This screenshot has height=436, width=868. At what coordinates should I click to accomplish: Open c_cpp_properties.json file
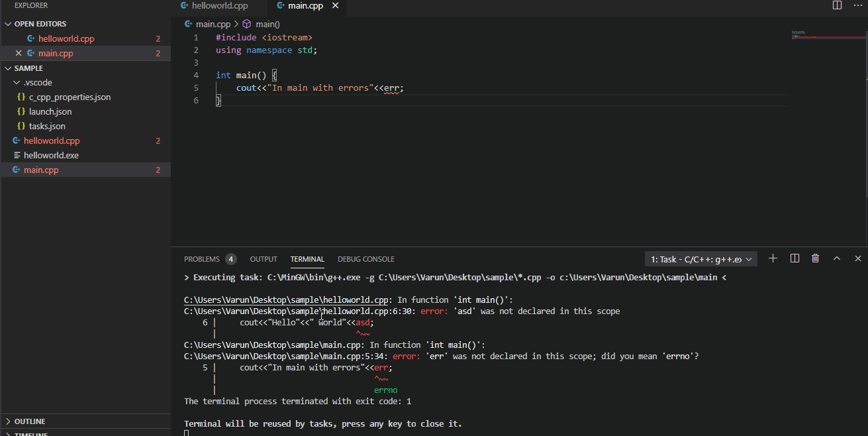pyautogui.click(x=85, y=97)
